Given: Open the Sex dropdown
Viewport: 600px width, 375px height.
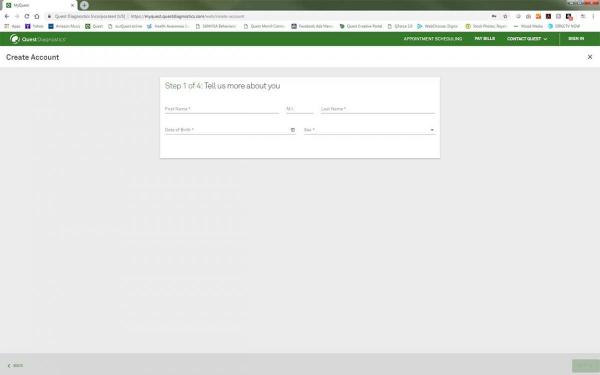Looking at the screenshot, I should pyautogui.click(x=369, y=130).
